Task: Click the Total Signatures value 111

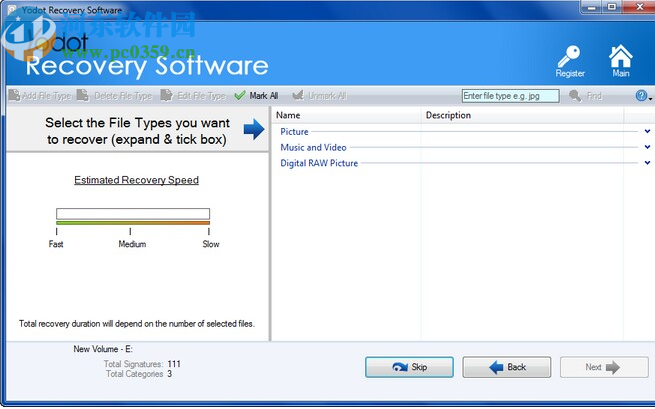Action: tap(174, 364)
